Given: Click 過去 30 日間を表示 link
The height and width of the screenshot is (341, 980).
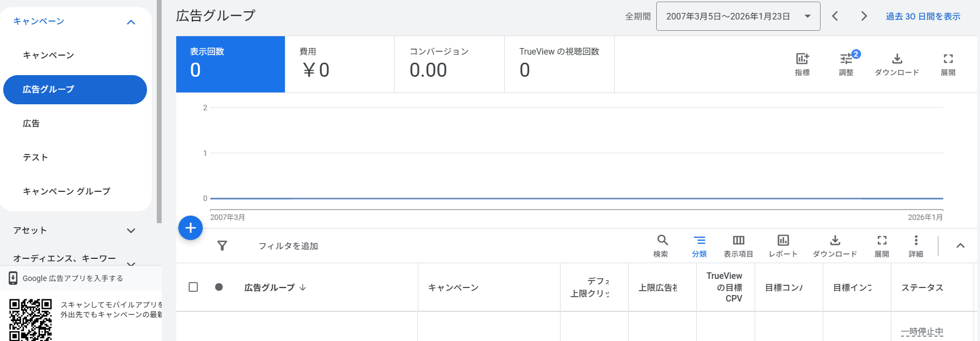Looking at the screenshot, I should coord(923,16).
